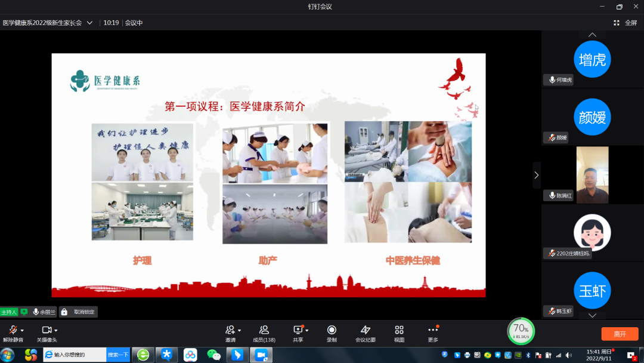The width and height of the screenshot is (644, 363).
Task: Expand the camera options arrow
Action: point(56,331)
